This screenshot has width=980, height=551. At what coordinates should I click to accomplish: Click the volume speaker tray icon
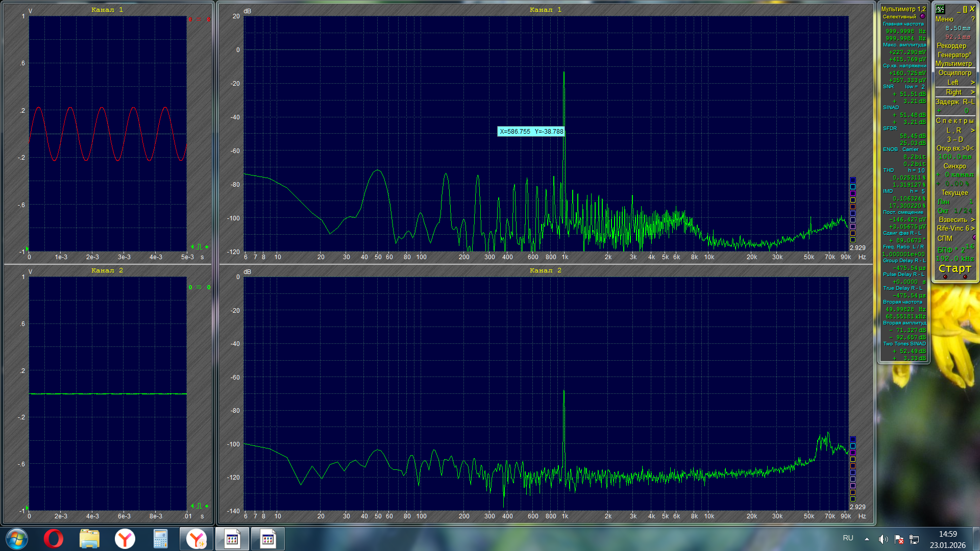tap(883, 539)
